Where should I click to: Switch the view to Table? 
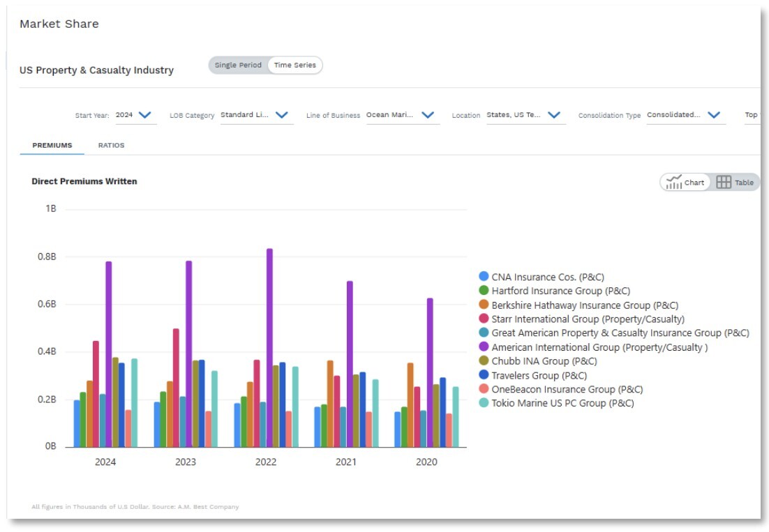(x=736, y=183)
